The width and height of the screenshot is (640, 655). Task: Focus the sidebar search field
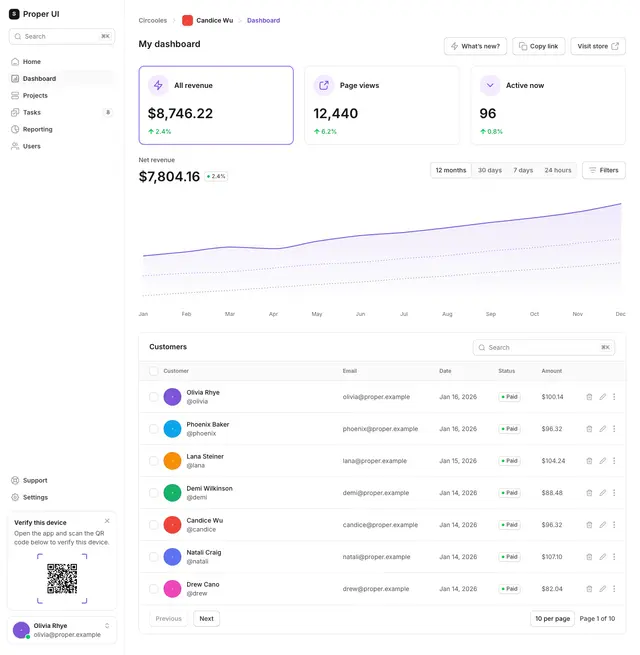(x=62, y=36)
